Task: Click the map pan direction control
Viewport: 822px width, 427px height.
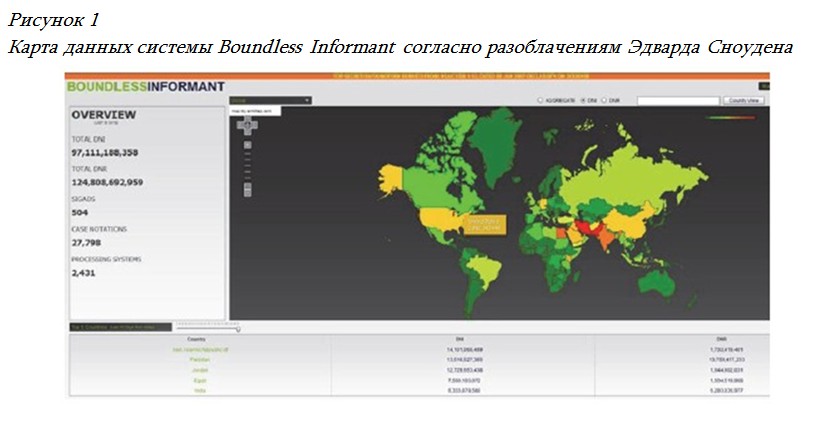Action: 247,126
